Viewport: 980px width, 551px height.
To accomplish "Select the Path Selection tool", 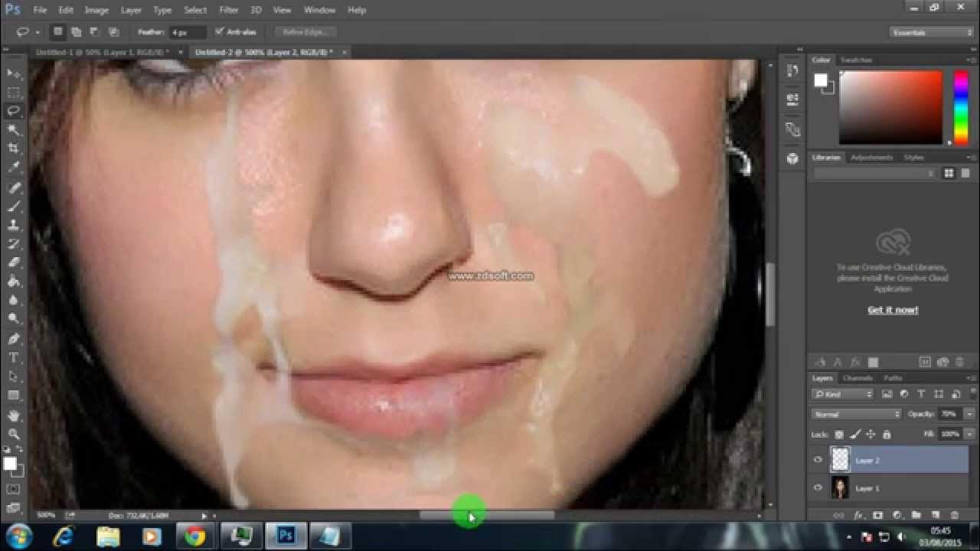I will (x=14, y=377).
